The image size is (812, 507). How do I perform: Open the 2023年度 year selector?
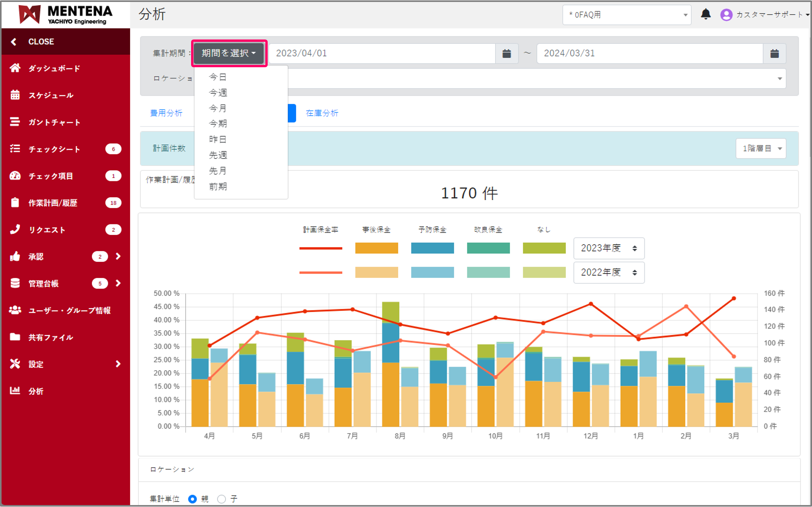click(608, 248)
